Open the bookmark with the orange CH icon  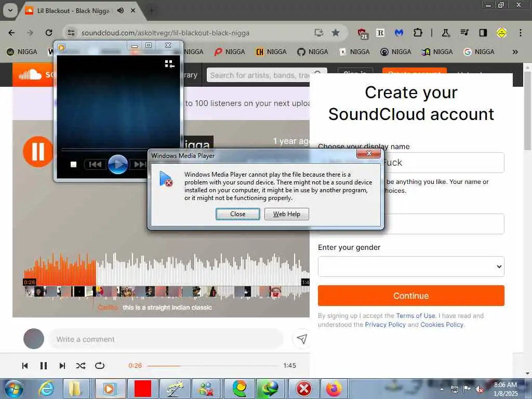271,52
